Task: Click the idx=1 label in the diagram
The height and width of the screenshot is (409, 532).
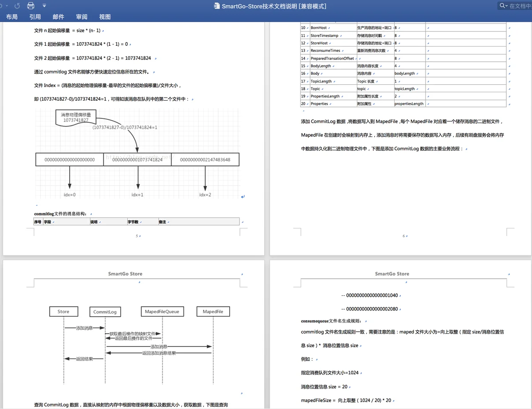Action: pos(137,195)
